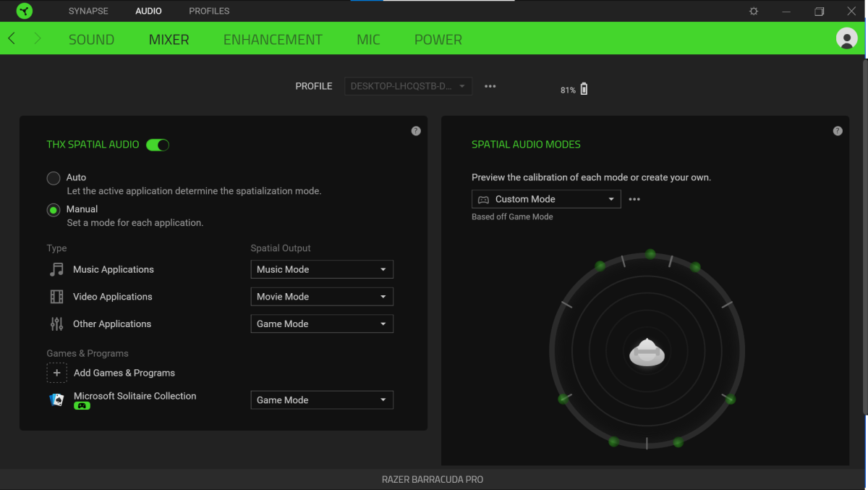Screen dimensions: 868x490
Task: Click the Video Applications label
Action: pyautogui.click(x=113, y=297)
